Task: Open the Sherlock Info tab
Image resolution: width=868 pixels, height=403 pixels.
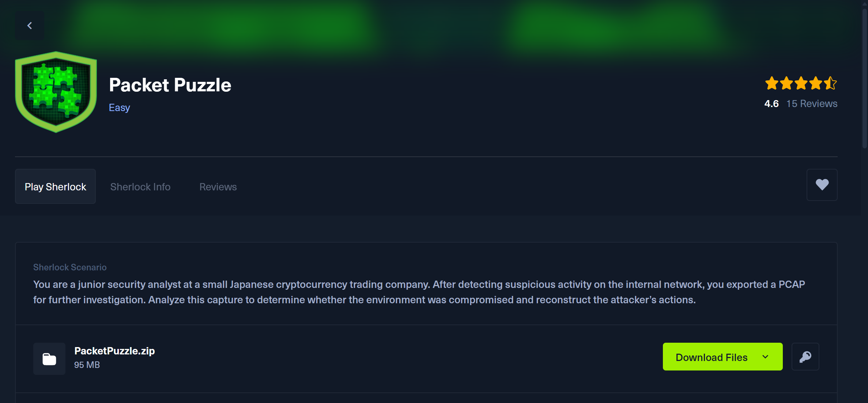Action: (140, 187)
